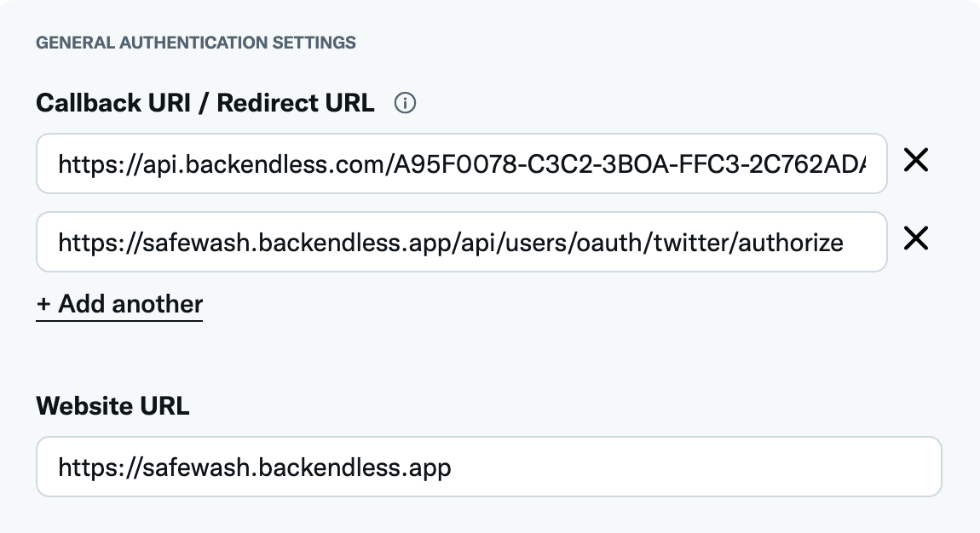Click the plus sign in Add another
The image size is (980, 533).
[43, 305]
